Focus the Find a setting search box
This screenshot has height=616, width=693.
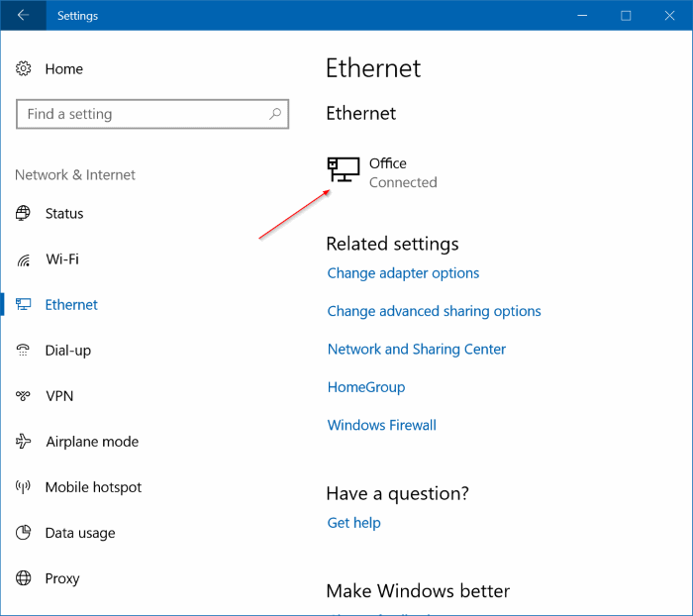tap(152, 114)
